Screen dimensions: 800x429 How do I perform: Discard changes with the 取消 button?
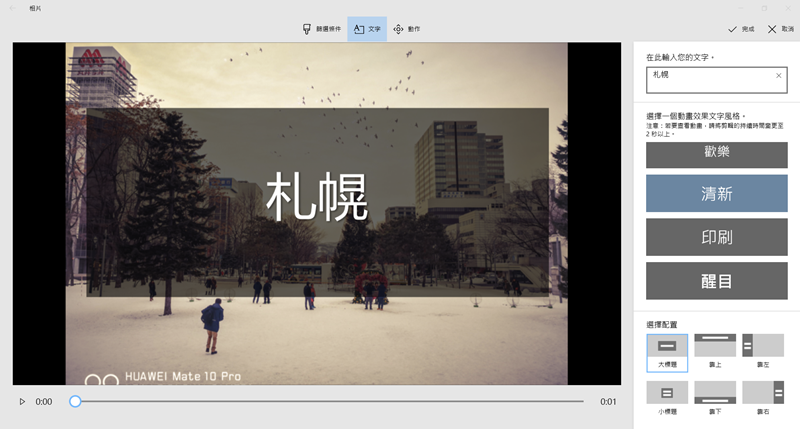781,29
